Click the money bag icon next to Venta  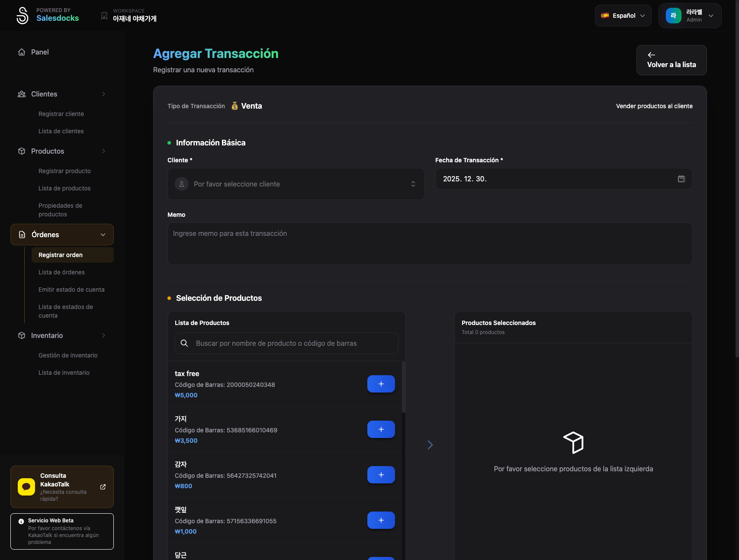(234, 106)
